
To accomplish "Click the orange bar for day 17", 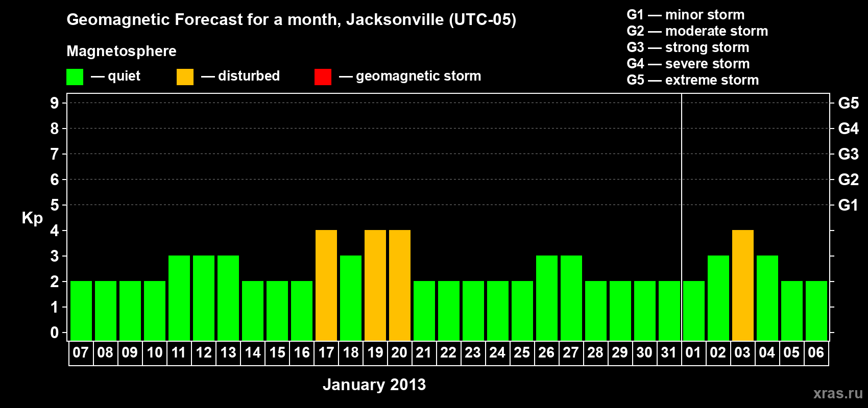I will [x=326, y=285].
